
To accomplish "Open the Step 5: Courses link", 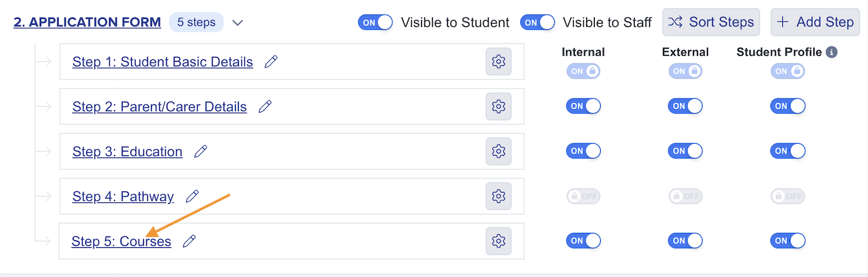I will point(122,241).
